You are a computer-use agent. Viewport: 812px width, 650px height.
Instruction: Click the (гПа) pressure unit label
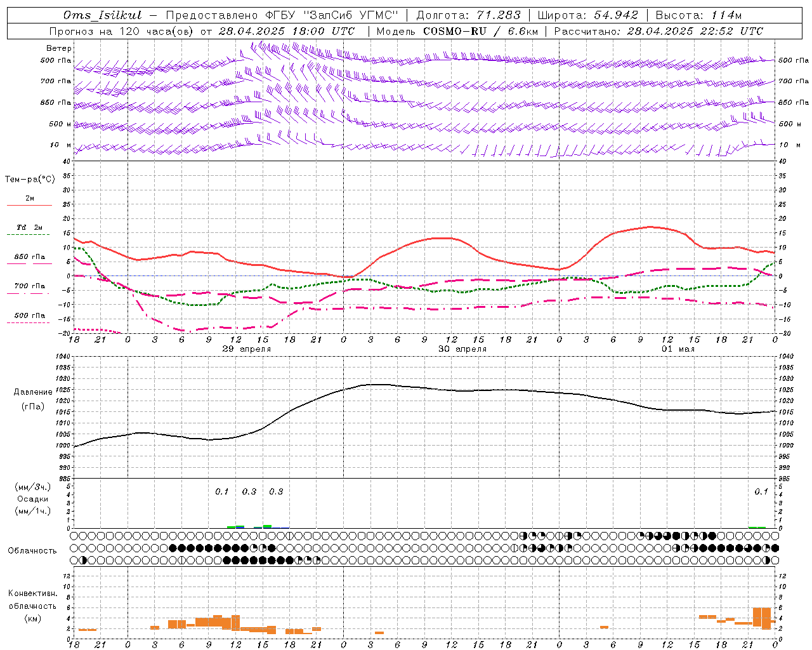click(33, 407)
